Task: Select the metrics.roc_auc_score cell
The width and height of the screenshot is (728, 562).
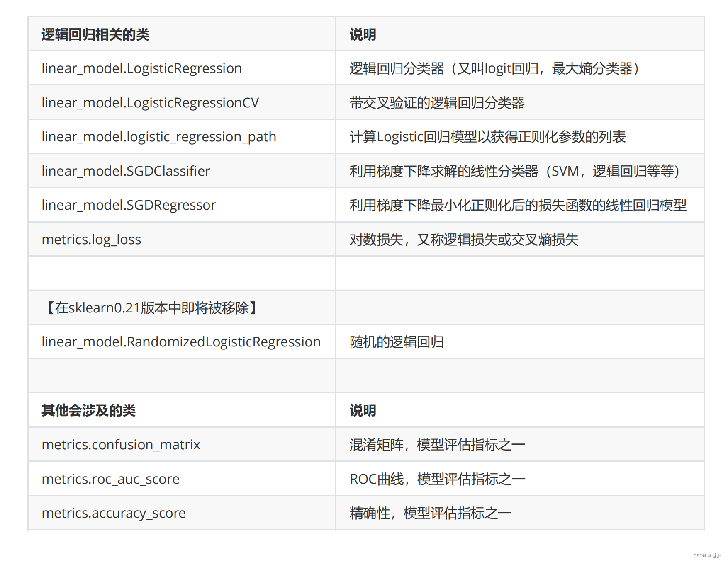Action: pos(182,479)
